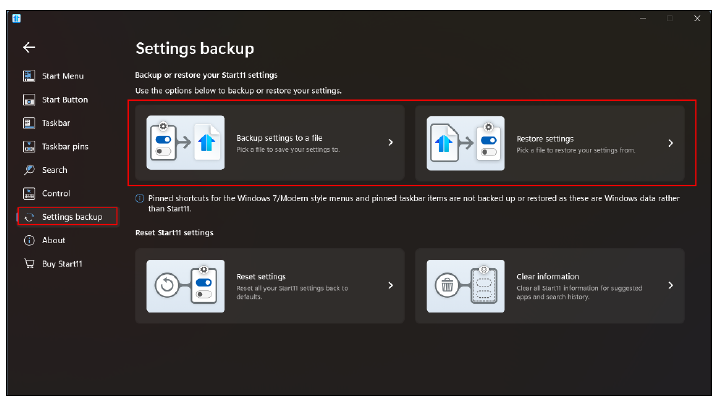Close the Start11 window

pyautogui.click(x=697, y=18)
